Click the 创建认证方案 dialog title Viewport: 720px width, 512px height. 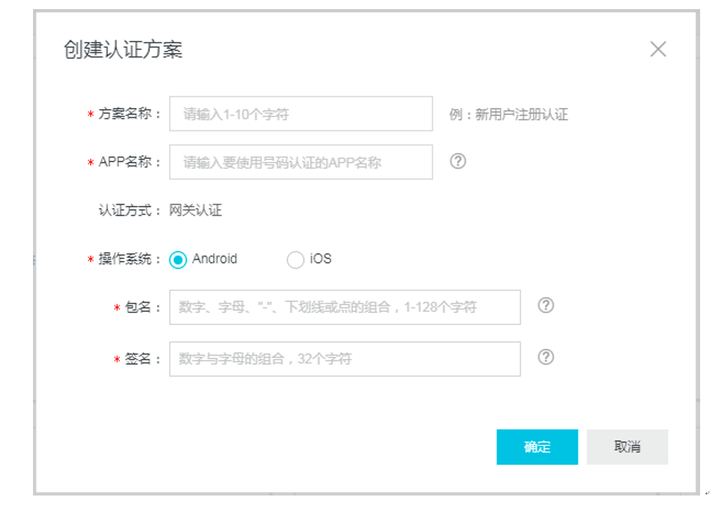(x=123, y=50)
